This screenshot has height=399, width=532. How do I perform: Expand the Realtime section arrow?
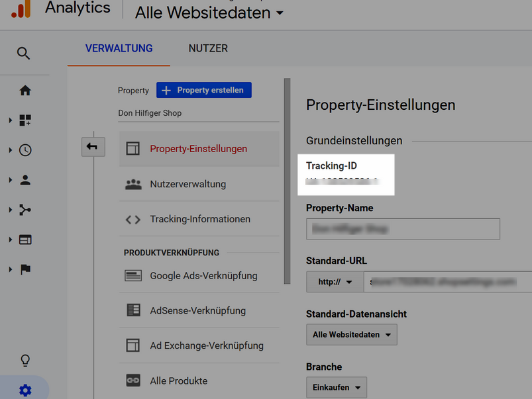(10, 150)
